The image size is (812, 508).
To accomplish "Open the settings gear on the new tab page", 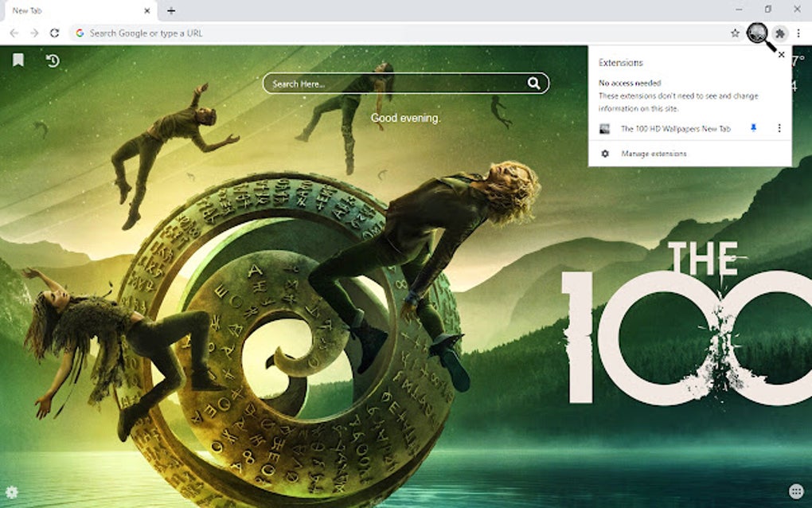I will (x=11, y=491).
